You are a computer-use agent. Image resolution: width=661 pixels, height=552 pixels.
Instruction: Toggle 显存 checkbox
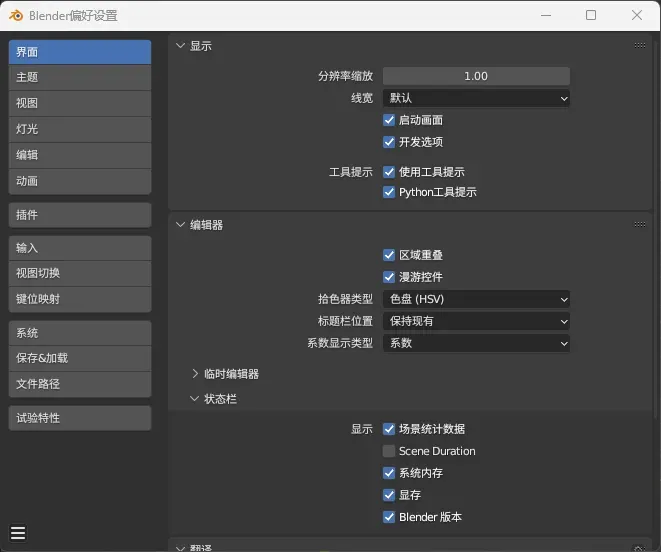click(389, 495)
